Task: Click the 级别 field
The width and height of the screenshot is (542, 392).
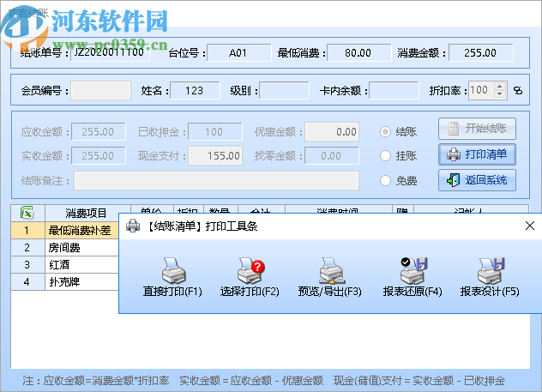Action: pos(284,91)
